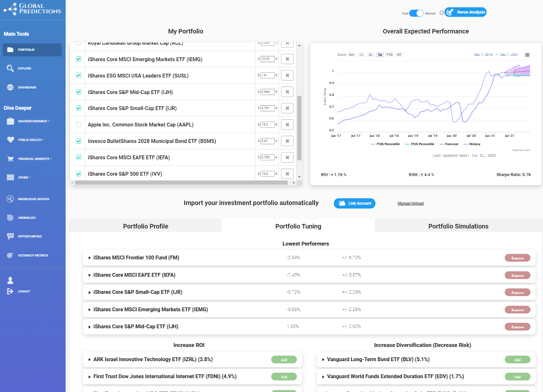
Task: Uncheck iShares Core MSCI EAFE ETF checkbox
Action: [x=79, y=157]
